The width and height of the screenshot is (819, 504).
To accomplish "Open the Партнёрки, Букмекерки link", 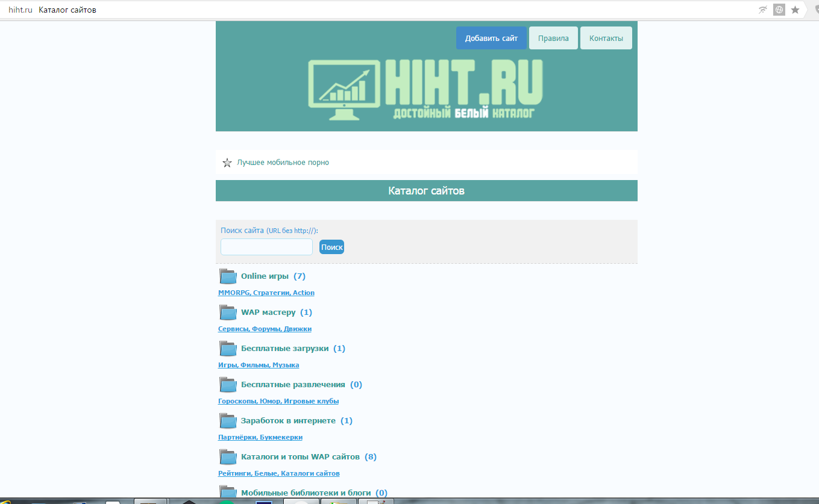I will 260,437.
